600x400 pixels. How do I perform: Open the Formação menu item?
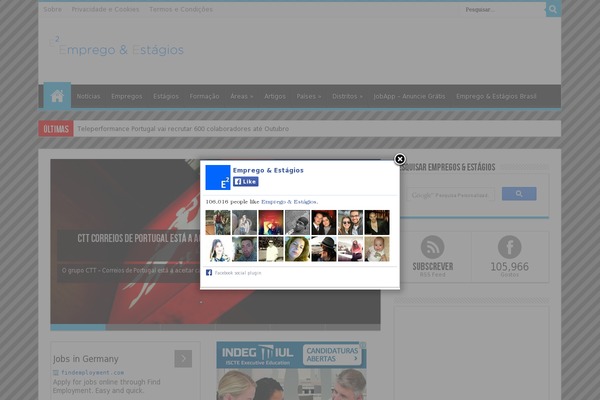[204, 96]
